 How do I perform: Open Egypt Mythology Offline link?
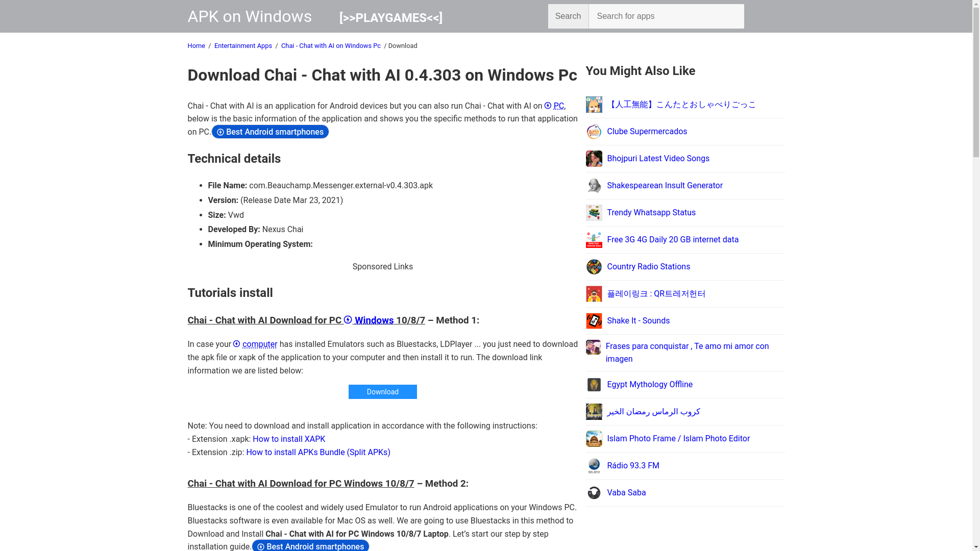[650, 385]
